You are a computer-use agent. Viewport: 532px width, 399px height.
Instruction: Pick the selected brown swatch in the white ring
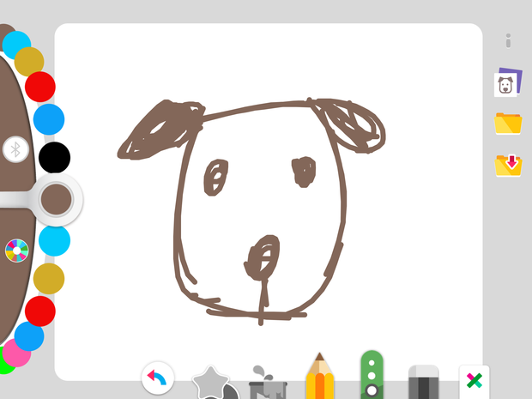57,199
